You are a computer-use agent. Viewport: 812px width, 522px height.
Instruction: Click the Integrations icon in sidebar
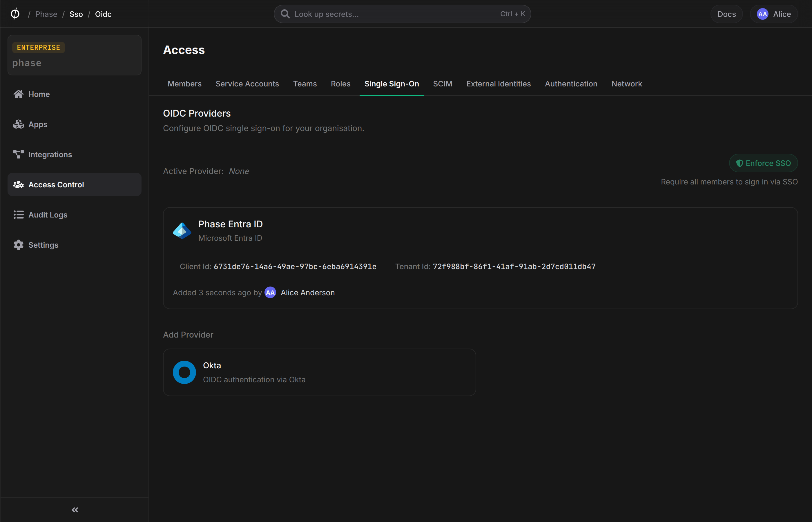click(x=19, y=154)
